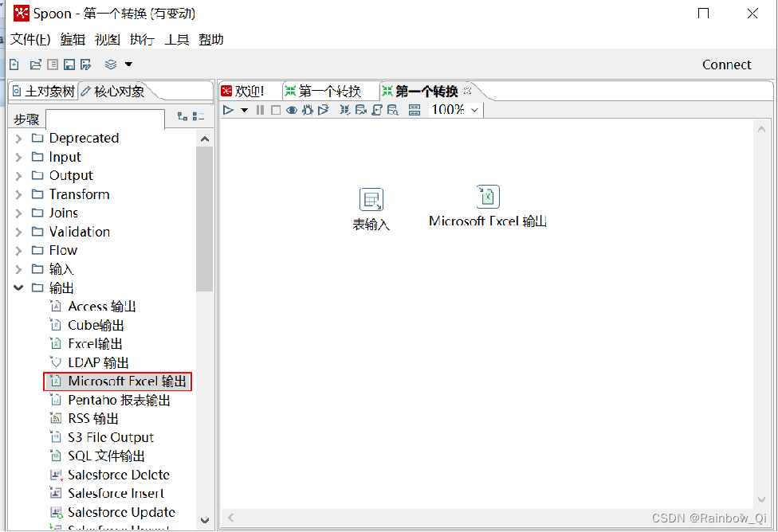Switch to the 主对象树 tab

pyautogui.click(x=44, y=92)
